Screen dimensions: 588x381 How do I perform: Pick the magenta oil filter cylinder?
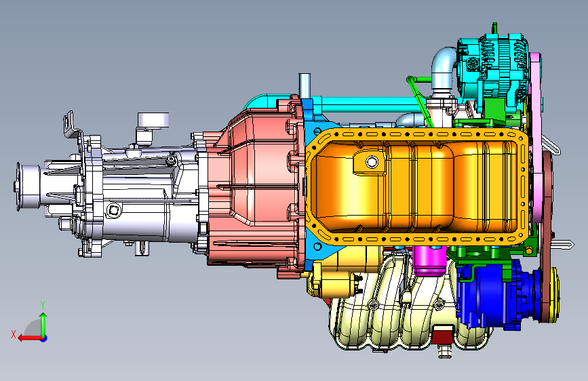429,260
